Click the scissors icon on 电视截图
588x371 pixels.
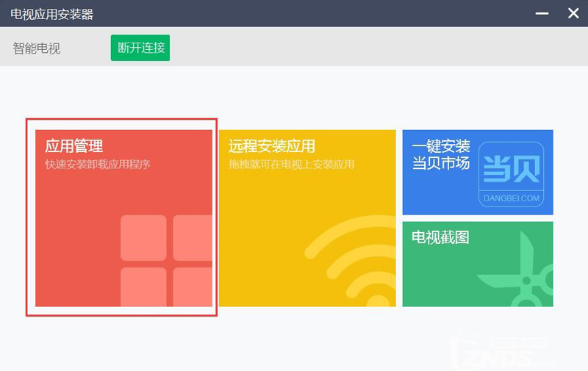tap(515, 269)
